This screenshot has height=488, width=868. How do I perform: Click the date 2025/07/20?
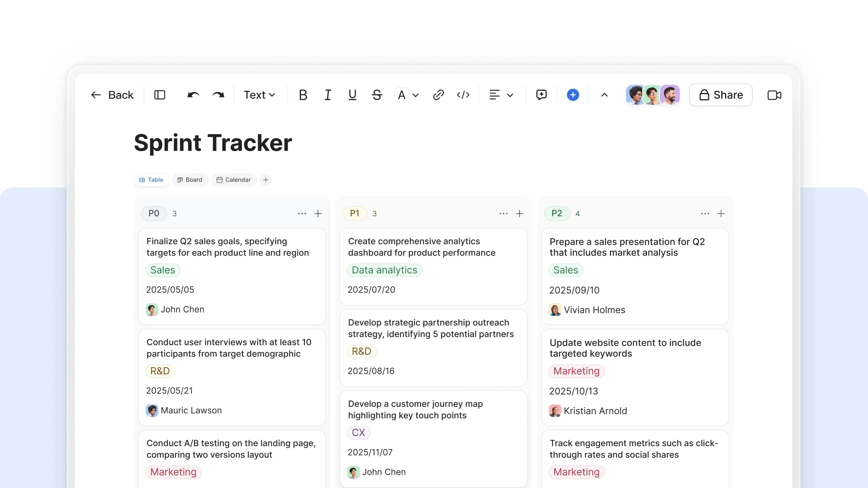371,290
